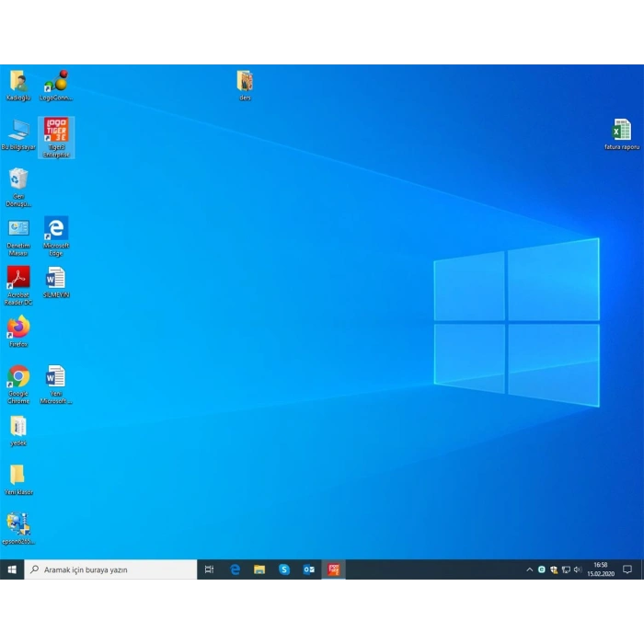
Task: Select the LogoConn... shortcut icon
Action: point(56,86)
